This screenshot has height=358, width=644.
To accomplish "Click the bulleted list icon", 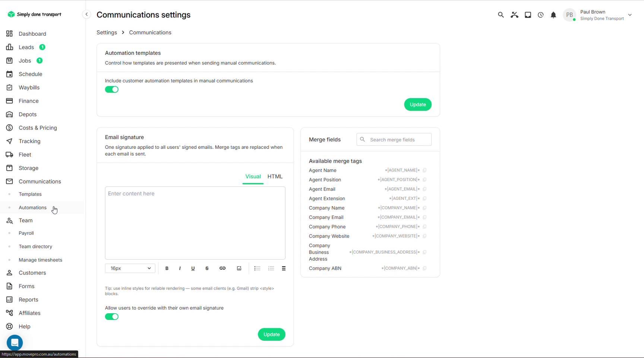I will pos(257,268).
